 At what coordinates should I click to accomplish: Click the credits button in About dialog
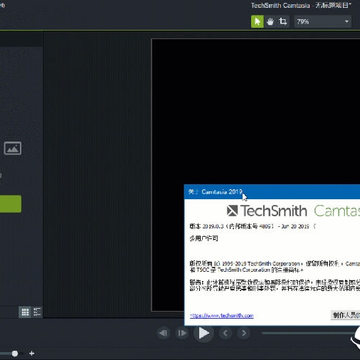coord(345,315)
